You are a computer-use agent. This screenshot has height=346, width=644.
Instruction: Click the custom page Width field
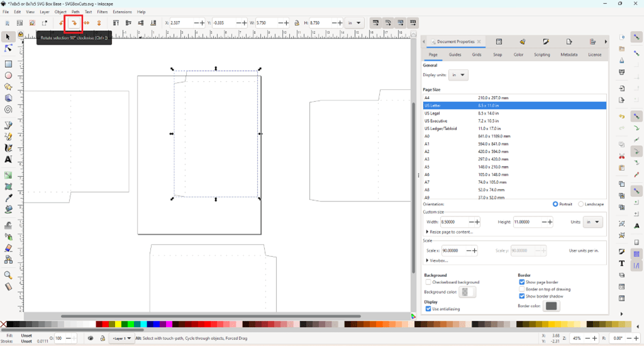pyautogui.click(x=454, y=222)
